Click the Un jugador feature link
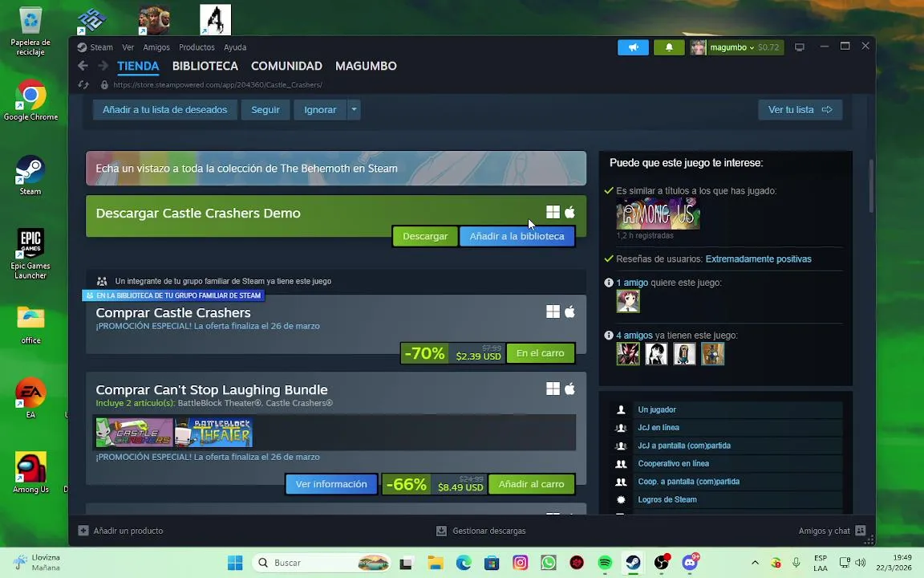 (x=656, y=409)
